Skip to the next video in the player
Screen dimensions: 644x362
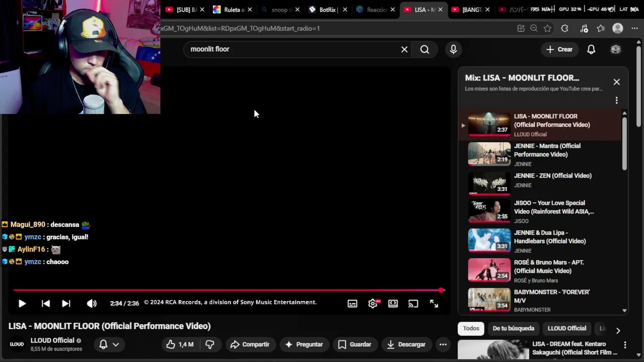[x=66, y=304]
